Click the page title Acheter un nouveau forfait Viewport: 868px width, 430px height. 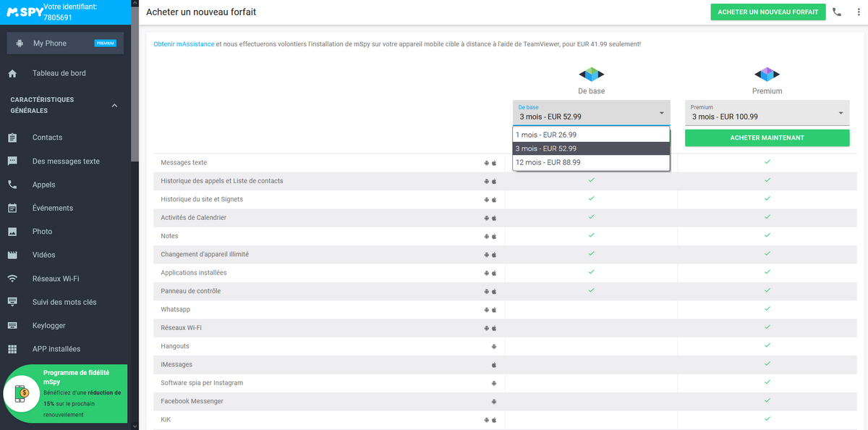click(x=201, y=12)
